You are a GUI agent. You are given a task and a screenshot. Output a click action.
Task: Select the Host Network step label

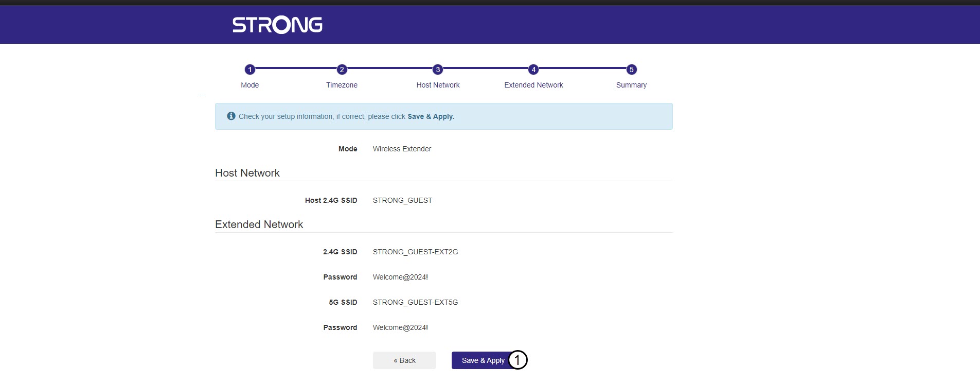[x=438, y=85]
